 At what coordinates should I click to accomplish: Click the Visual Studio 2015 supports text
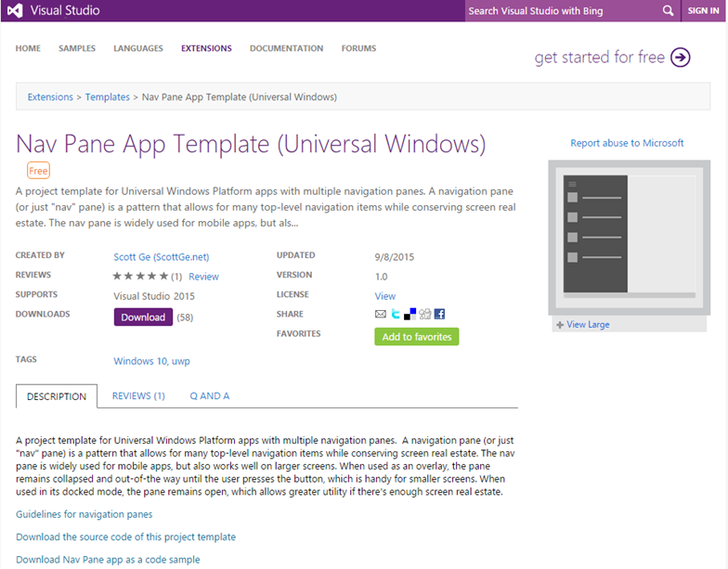point(154,296)
